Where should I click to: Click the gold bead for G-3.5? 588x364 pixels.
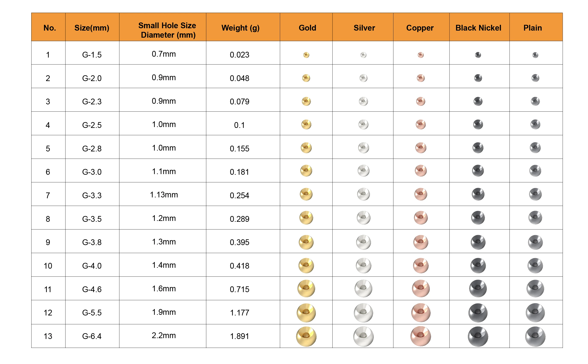306,218
